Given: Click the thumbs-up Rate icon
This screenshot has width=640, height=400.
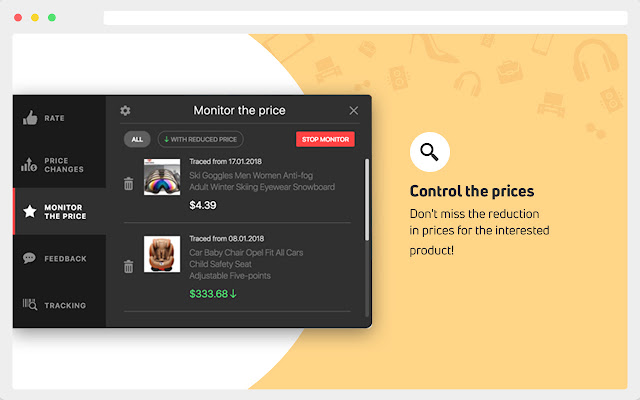Looking at the screenshot, I should 30,118.
